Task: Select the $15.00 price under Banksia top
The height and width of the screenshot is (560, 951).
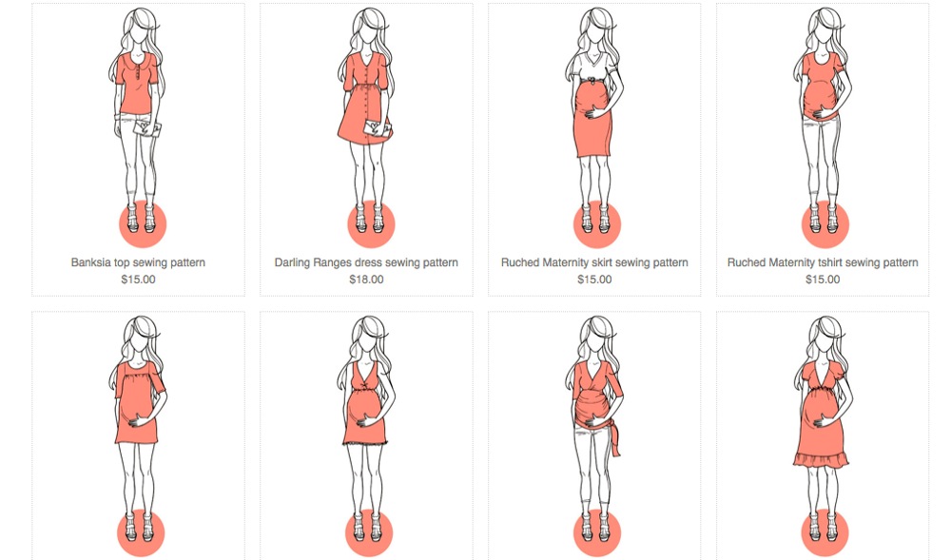Action: pos(138,280)
